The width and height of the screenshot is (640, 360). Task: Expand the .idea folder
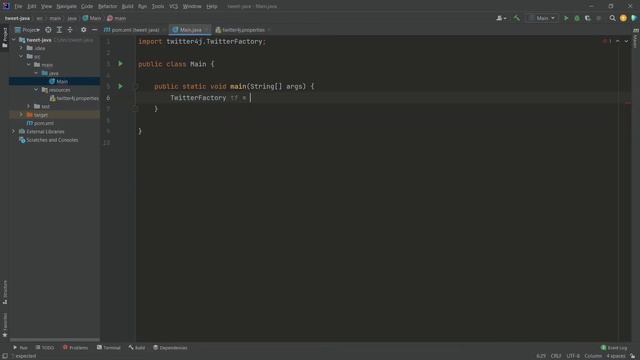coord(21,48)
